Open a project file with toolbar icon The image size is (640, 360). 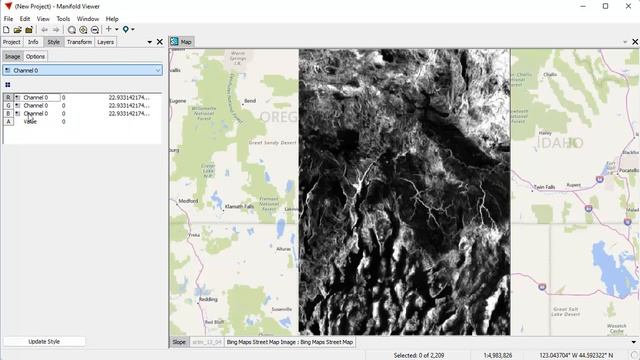click(x=18, y=30)
